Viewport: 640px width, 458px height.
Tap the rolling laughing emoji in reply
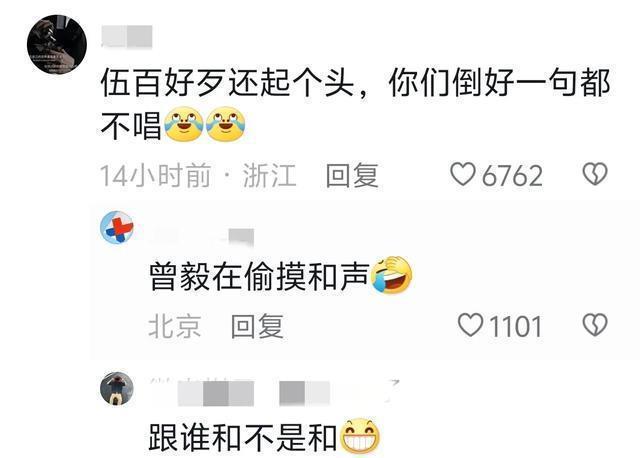391,275
